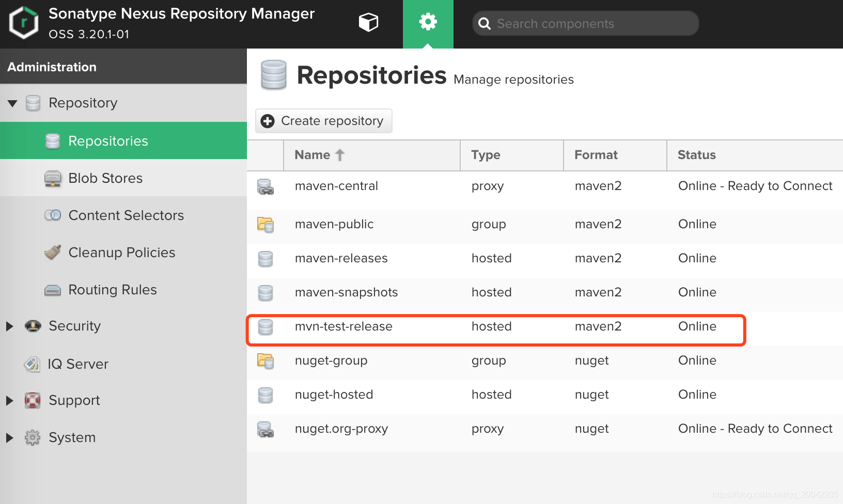This screenshot has width=843, height=504.
Task: Open Blob Stores in the sidebar
Action: [x=105, y=178]
